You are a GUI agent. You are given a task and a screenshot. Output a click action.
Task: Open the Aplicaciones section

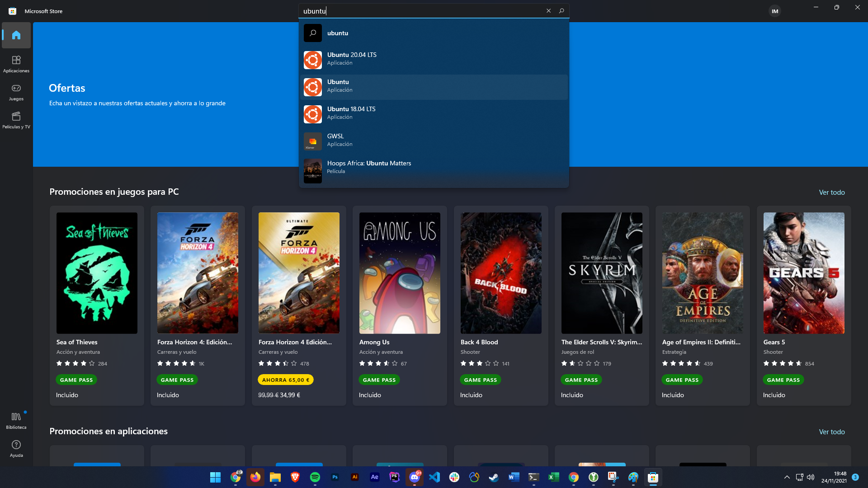[x=16, y=64]
